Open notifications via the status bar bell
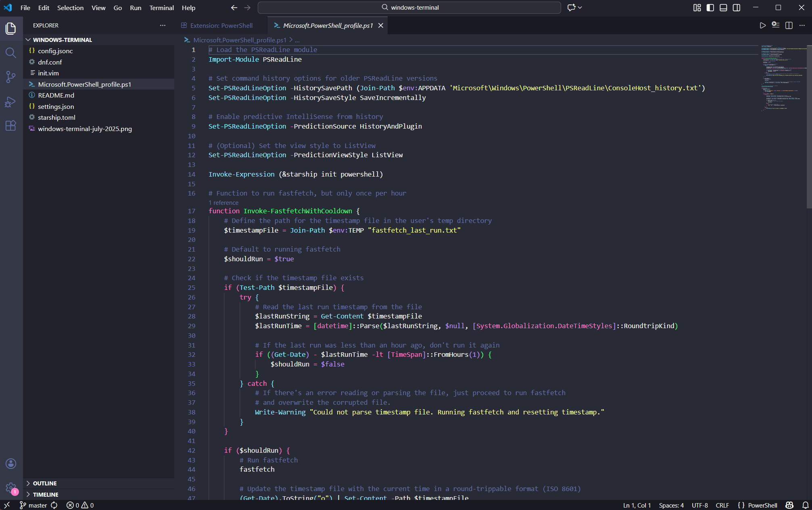The height and width of the screenshot is (510, 812). coord(805,505)
